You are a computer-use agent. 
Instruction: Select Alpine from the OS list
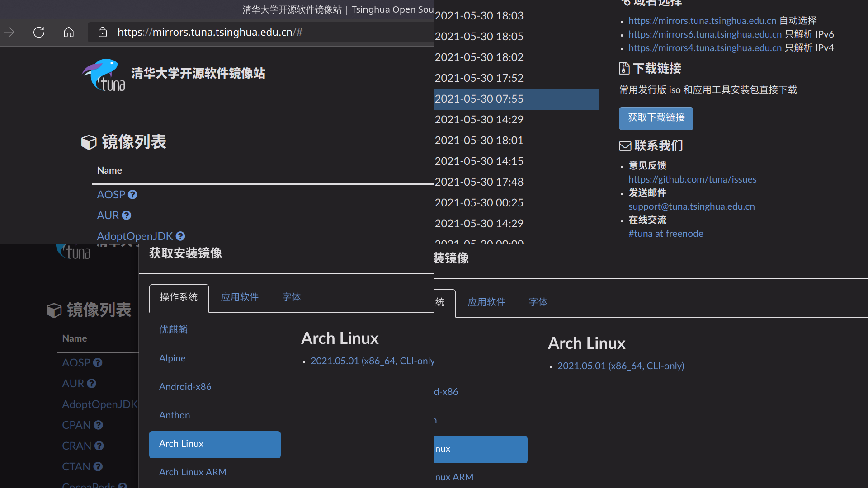tap(172, 358)
